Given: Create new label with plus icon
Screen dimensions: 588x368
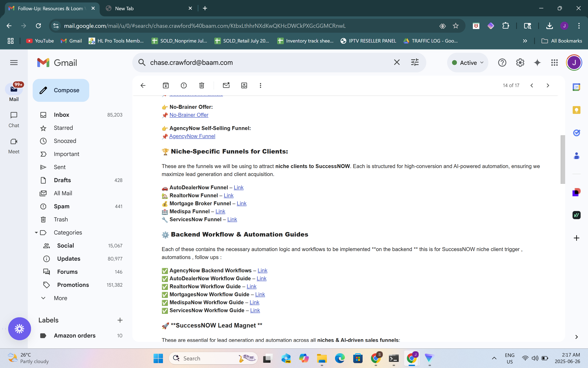Looking at the screenshot, I should click(x=120, y=320).
